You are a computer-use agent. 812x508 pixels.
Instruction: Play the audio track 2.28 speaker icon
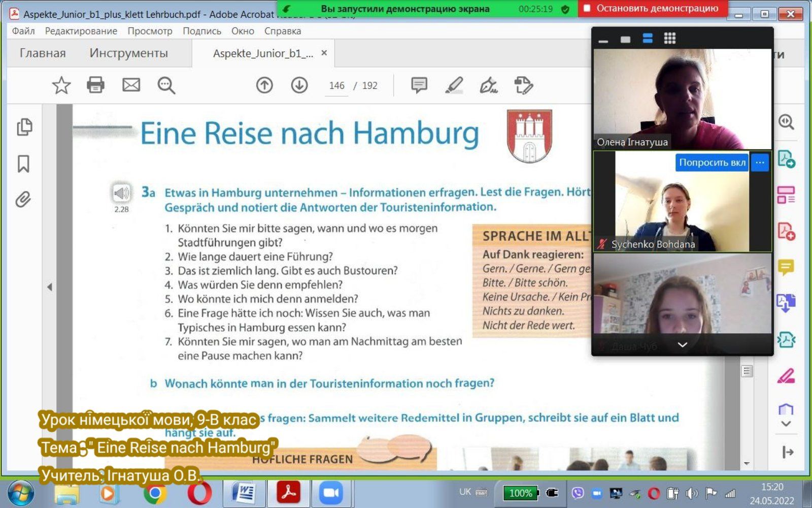(121, 193)
